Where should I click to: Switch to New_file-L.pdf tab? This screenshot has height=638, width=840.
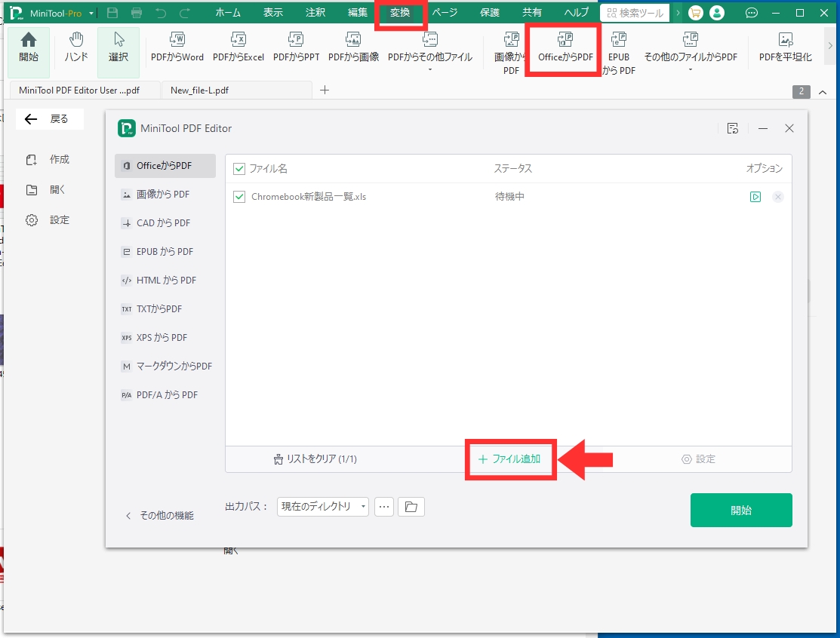point(236,90)
